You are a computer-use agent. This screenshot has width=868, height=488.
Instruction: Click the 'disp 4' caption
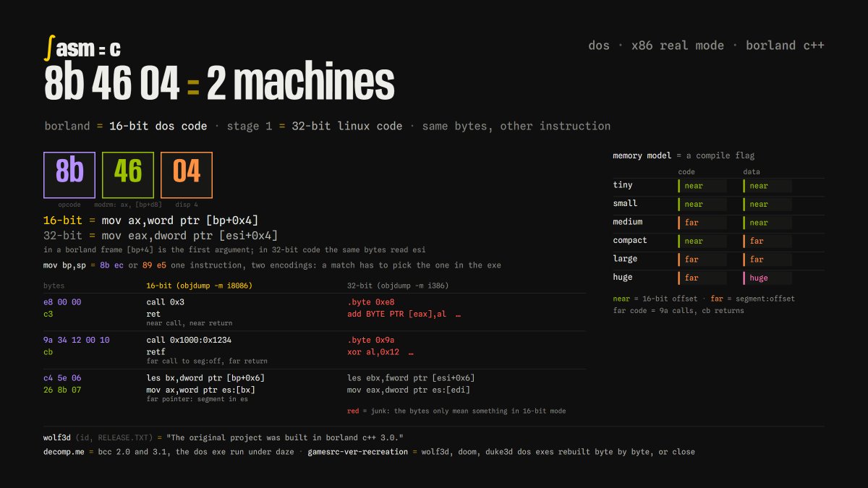[x=186, y=205]
